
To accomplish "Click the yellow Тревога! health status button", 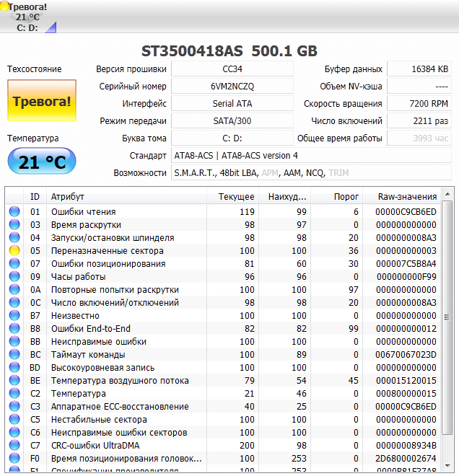I will (42, 100).
